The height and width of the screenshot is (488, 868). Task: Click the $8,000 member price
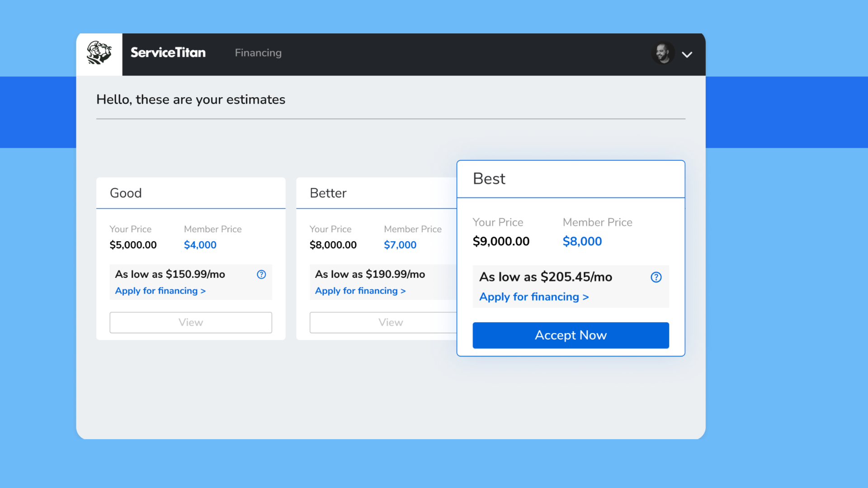click(x=582, y=241)
